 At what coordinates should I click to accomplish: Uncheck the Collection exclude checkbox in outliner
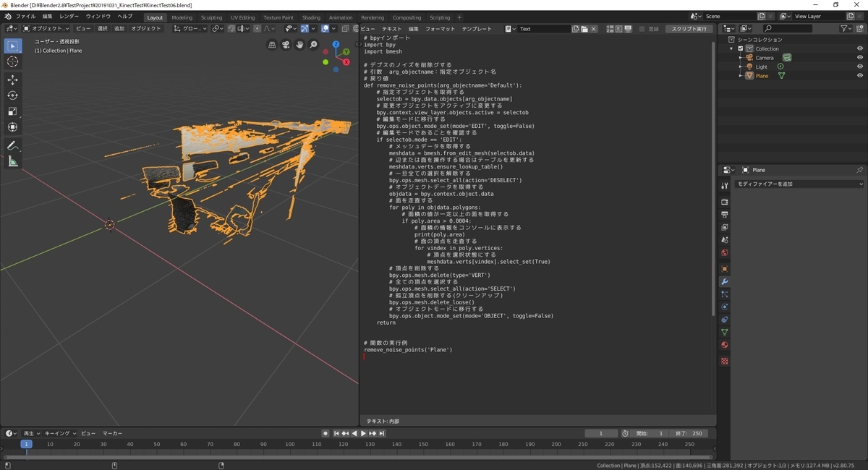click(x=741, y=48)
